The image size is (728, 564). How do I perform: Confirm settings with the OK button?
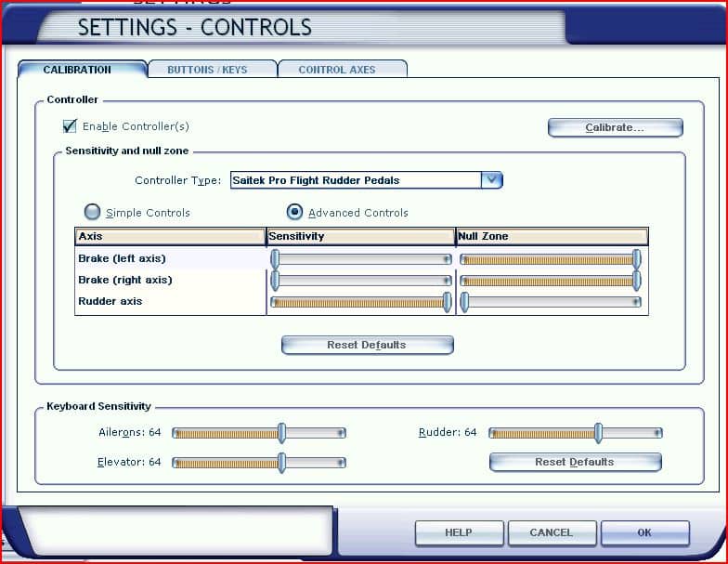tap(644, 532)
